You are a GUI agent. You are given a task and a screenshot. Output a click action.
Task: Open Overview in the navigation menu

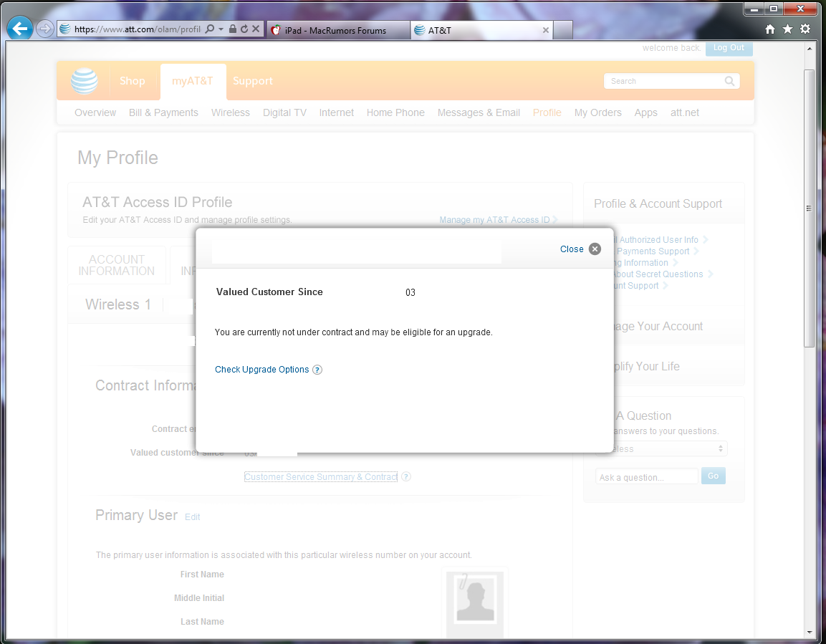[x=95, y=112]
